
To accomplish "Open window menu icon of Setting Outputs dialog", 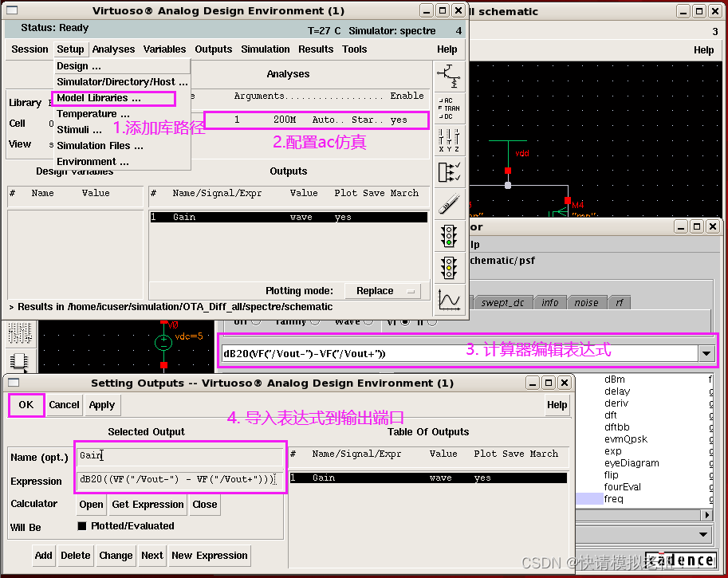I will click(x=14, y=383).
